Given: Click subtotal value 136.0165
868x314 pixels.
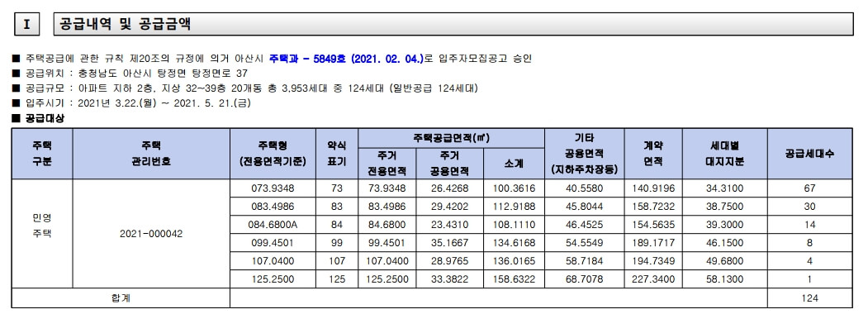Looking at the screenshot, I should [x=514, y=261].
